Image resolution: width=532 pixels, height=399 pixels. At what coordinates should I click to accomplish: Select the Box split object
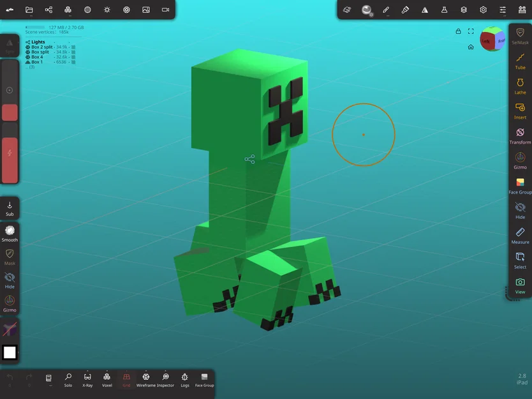[x=50, y=52]
